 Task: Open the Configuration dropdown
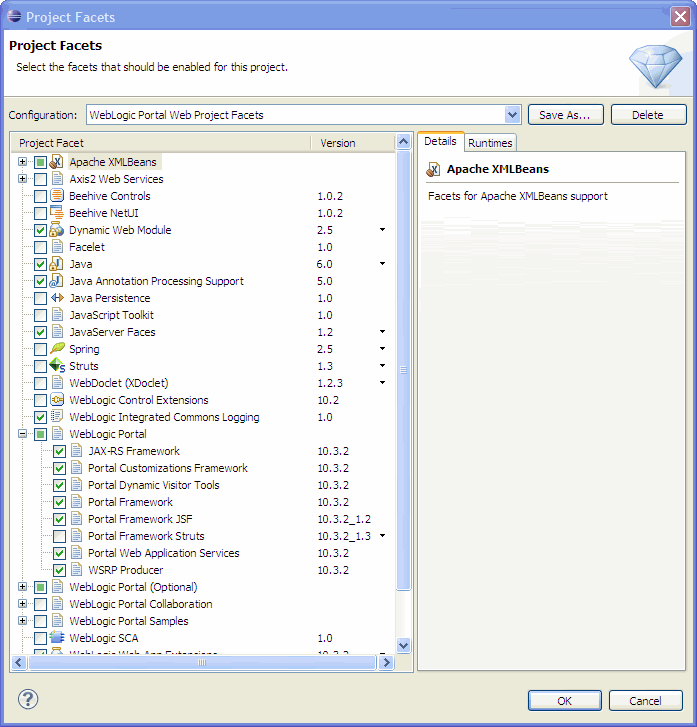pyautogui.click(x=512, y=115)
